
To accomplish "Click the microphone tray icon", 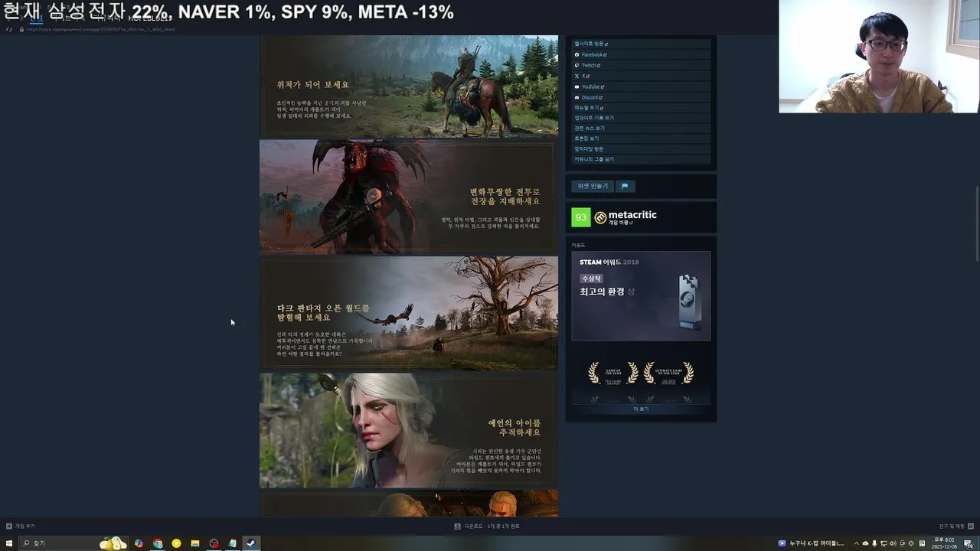I will (x=874, y=543).
